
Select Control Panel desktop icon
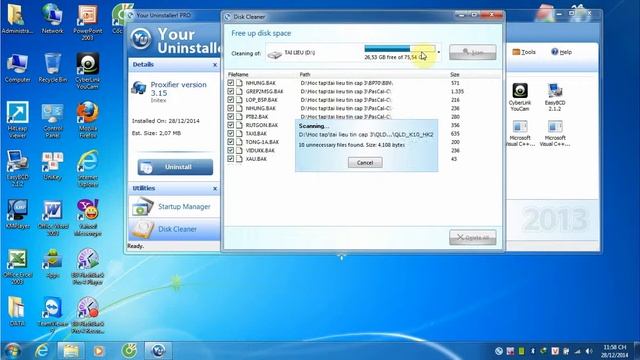[x=52, y=120]
